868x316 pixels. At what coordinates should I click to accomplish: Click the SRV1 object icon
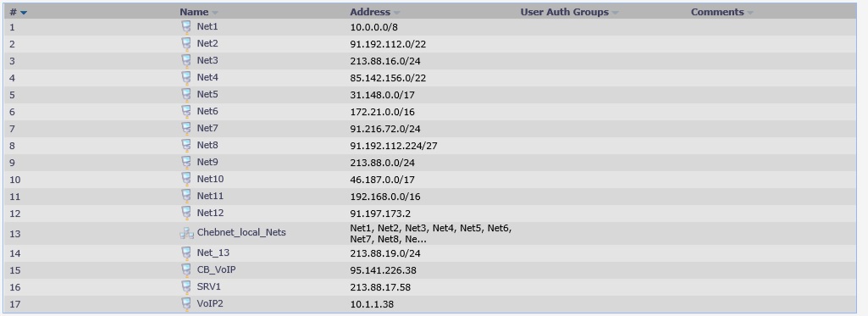tap(186, 287)
